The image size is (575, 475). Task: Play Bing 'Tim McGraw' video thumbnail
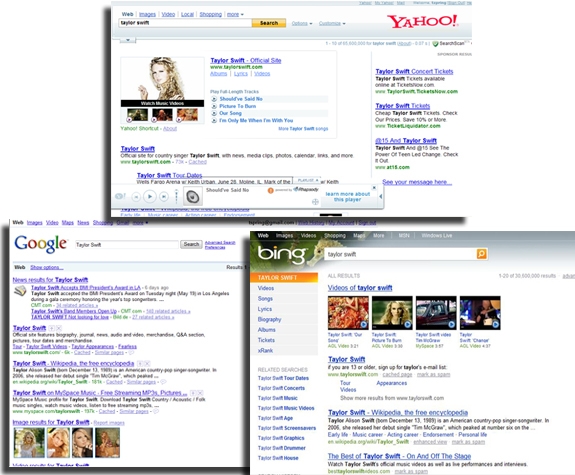(x=436, y=313)
